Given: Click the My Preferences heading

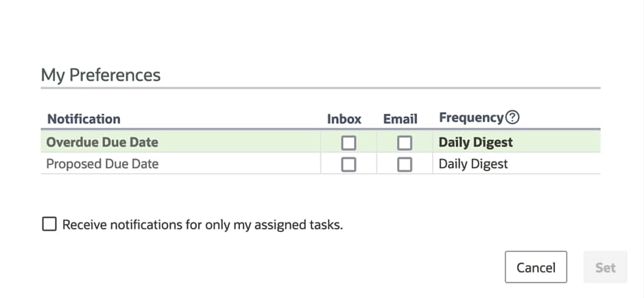Looking at the screenshot, I should coord(101,75).
